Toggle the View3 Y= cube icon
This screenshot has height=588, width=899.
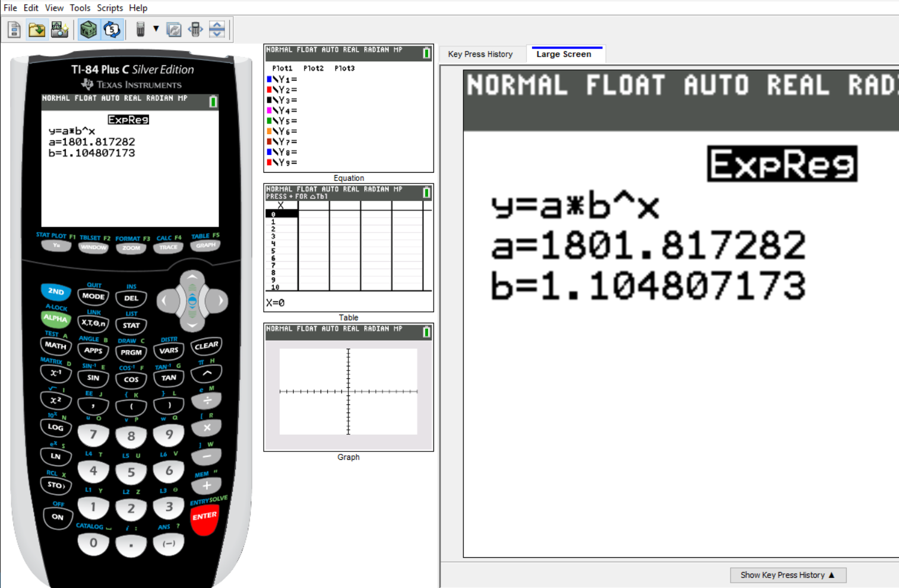[x=88, y=29]
